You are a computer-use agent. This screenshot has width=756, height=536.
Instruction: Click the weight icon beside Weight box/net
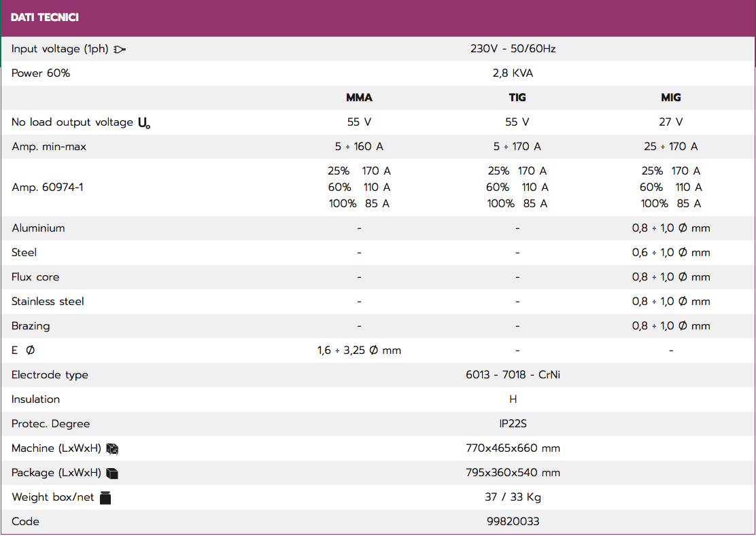point(105,497)
